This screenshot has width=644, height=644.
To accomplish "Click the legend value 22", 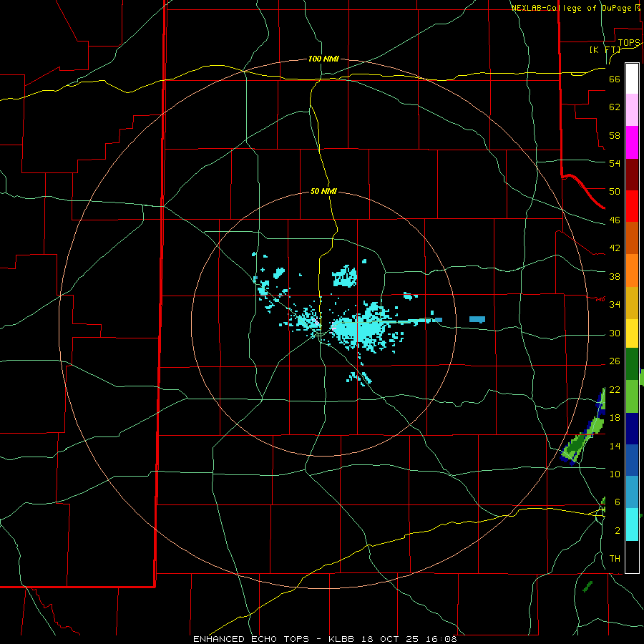I will tap(615, 389).
